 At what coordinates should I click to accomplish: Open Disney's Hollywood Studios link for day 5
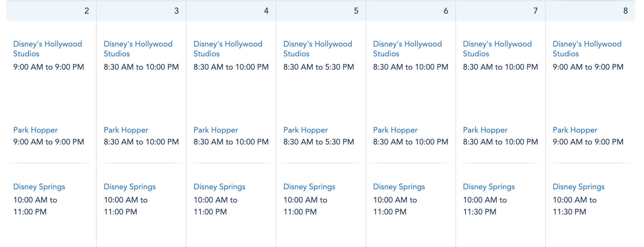pyautogui.click(x=317, y=49)
